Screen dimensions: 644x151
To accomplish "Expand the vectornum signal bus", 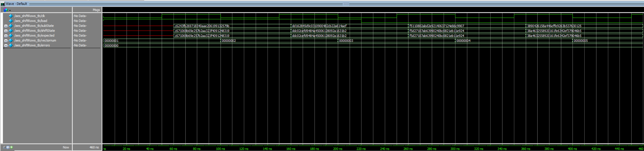I will 6,41.
